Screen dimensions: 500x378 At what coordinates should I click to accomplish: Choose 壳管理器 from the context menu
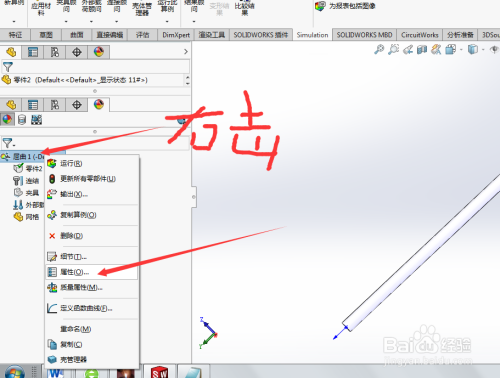pos(92,359)
